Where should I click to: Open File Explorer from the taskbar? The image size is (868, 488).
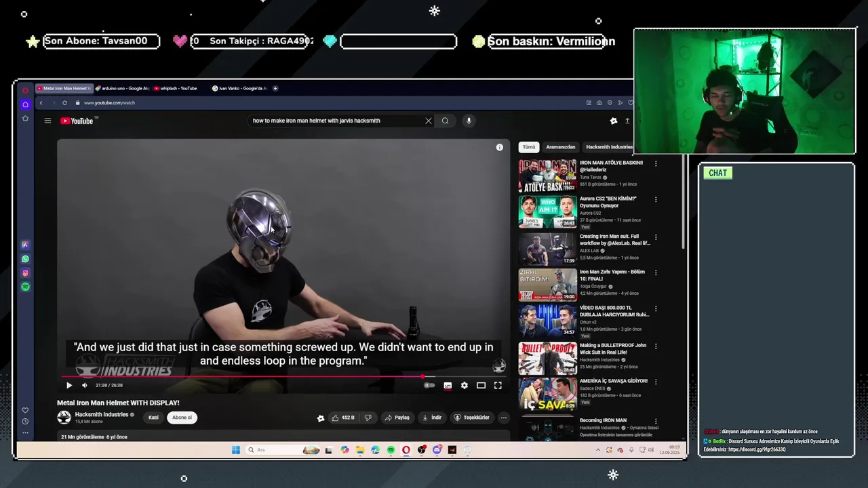pos(360,450)
